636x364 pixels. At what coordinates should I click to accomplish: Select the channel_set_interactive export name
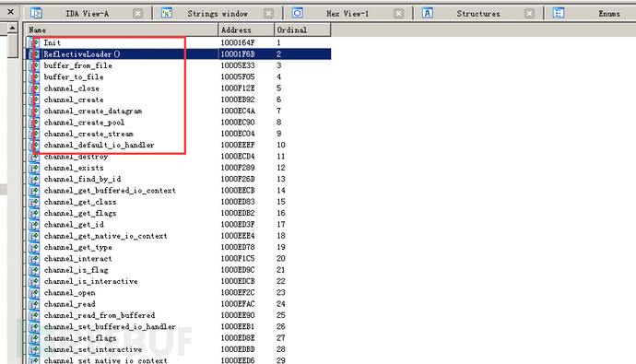click(x=93, y=349)
